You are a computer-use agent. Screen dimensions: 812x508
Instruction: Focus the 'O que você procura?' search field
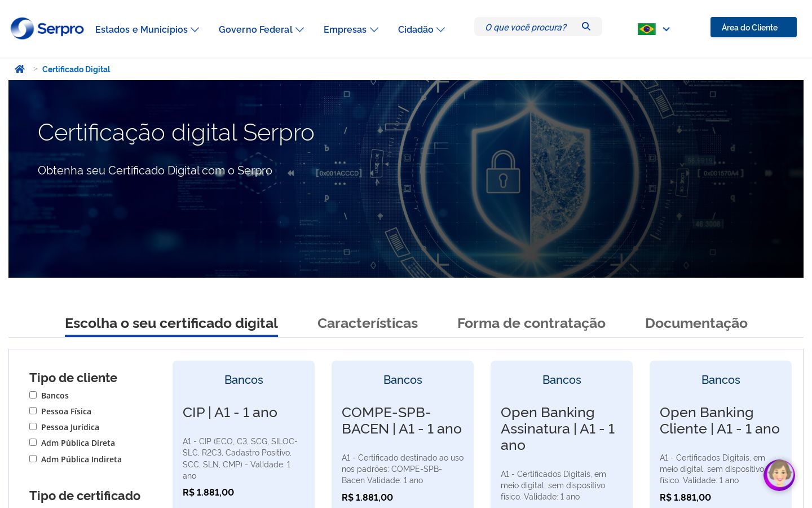[x=526, y=27]
